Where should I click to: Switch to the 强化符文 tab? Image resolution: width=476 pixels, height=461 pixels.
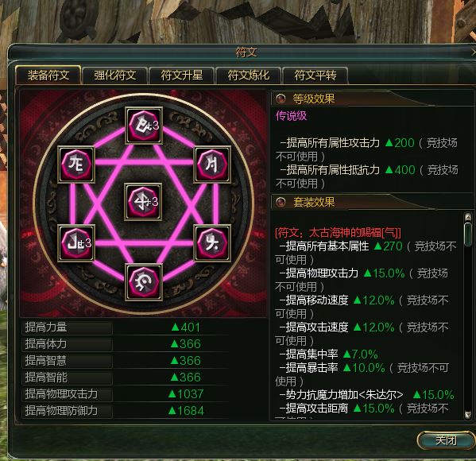pyautogui.click(x=114, y=76)
